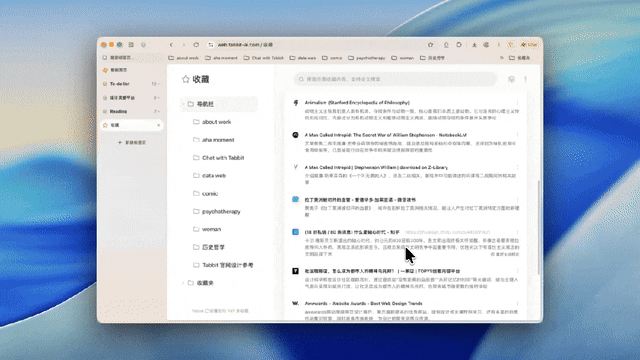Open A Man Called Intrepid Z-Library bookmark
The width and height of the screenshot is (640, 360).
[x=376, y=167]
